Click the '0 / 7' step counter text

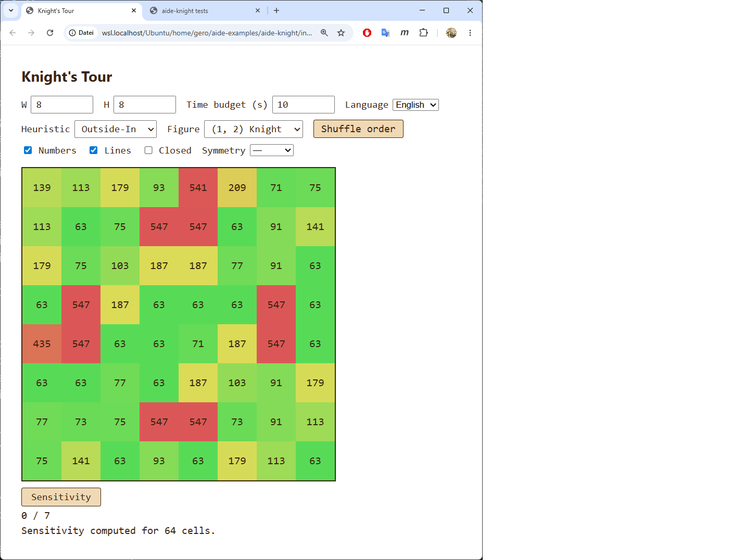[35, 515]
